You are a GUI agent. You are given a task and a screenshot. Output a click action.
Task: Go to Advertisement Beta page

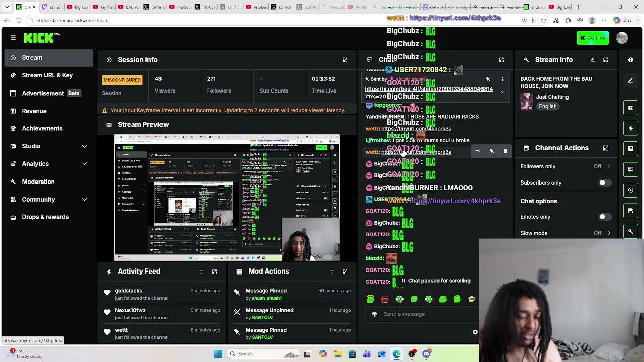coord(49,93)
